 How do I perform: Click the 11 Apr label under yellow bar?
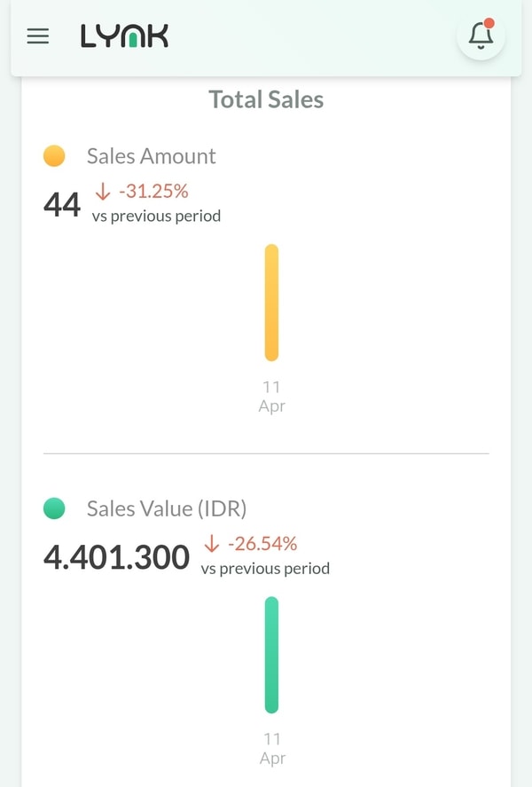click(271, 397)
